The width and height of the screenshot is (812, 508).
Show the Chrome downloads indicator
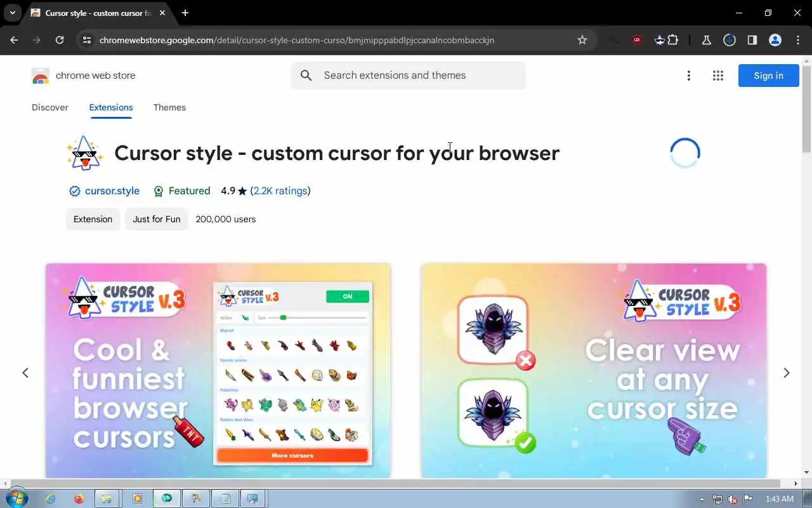(730, 40)
